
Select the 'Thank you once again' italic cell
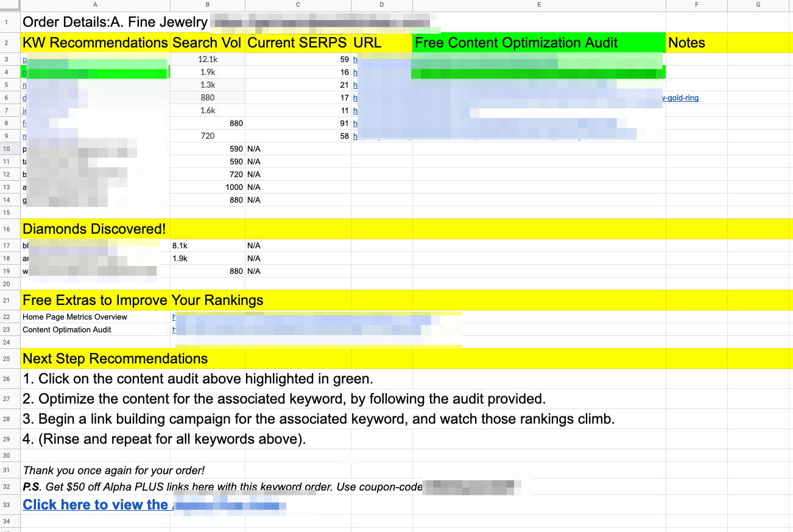114,470
